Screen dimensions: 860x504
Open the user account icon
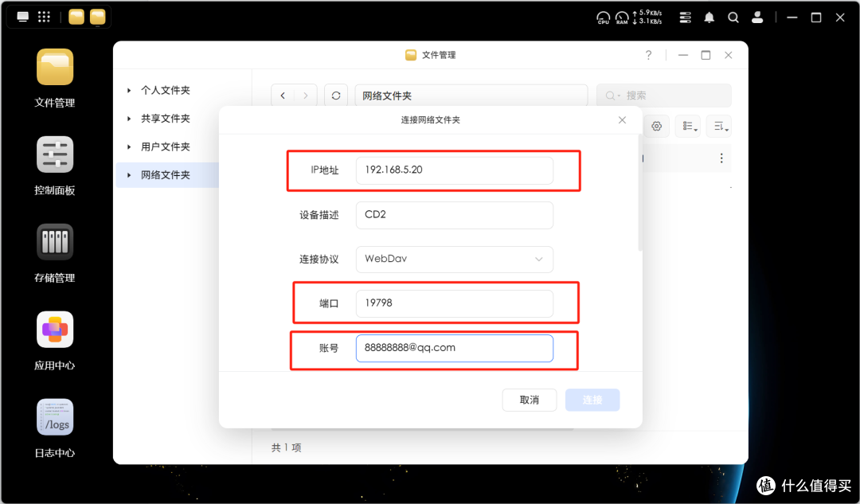coord(757,18)
